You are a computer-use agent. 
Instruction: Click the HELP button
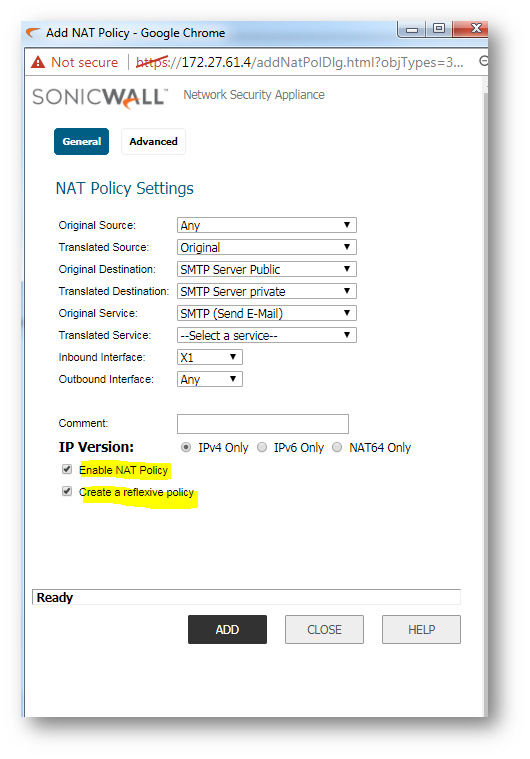[x=422, y=629]
